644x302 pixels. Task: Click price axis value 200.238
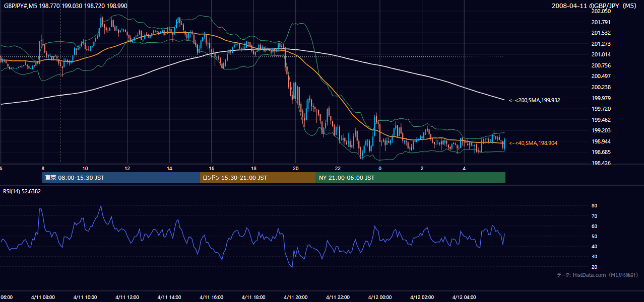601,87
